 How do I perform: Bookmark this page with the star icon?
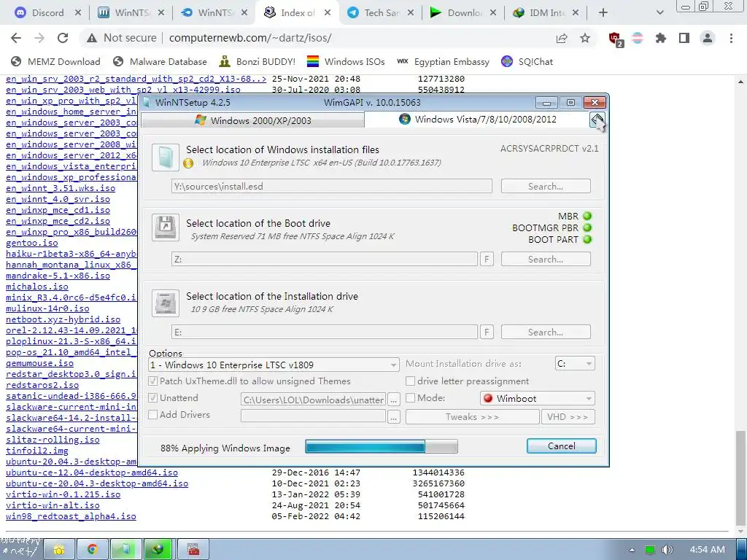[x=585, y=38]
